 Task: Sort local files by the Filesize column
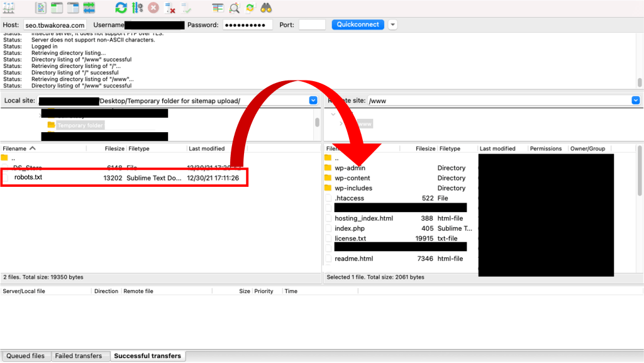106,148
